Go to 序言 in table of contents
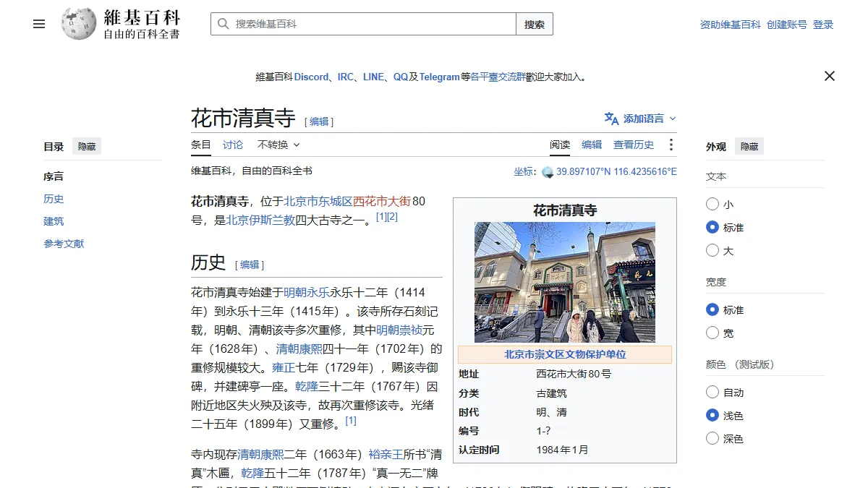868x488 pixels. (54, 176)
